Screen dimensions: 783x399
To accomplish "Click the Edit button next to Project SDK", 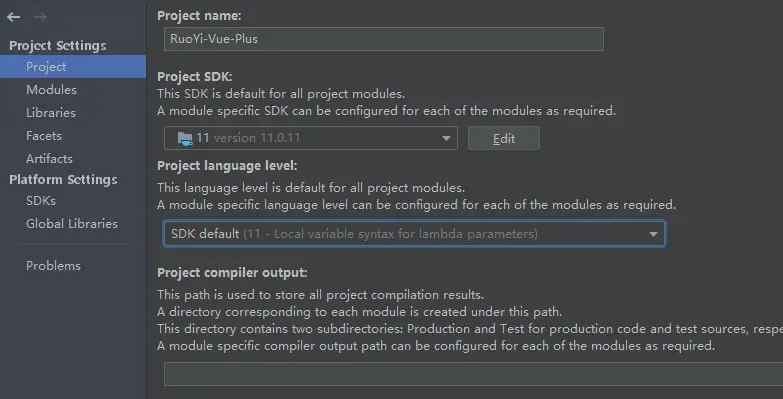I will click(x=503, y=138).
